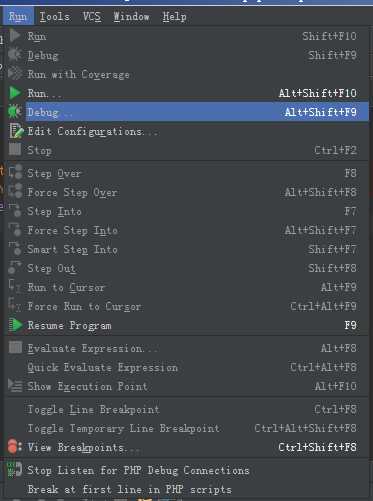Choose Quick Evaluate Expression entry
The image size is (373, 501).
(x=188, y=367)
